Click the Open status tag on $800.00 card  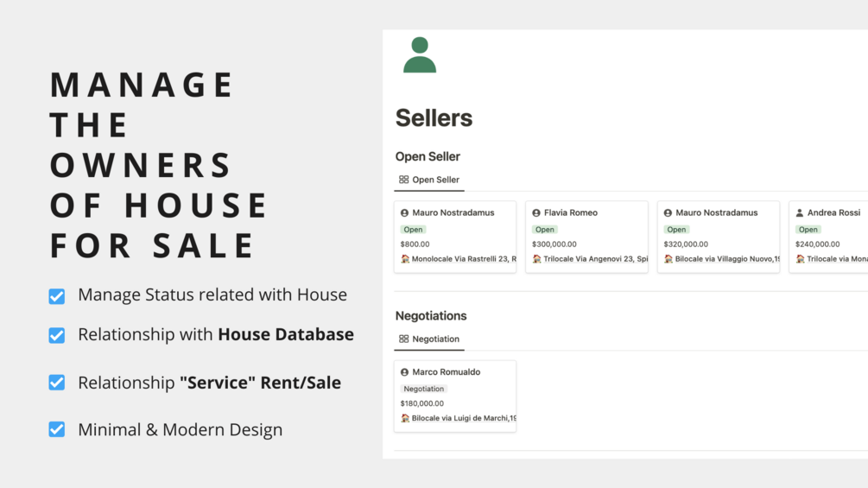tap(413, 230)
